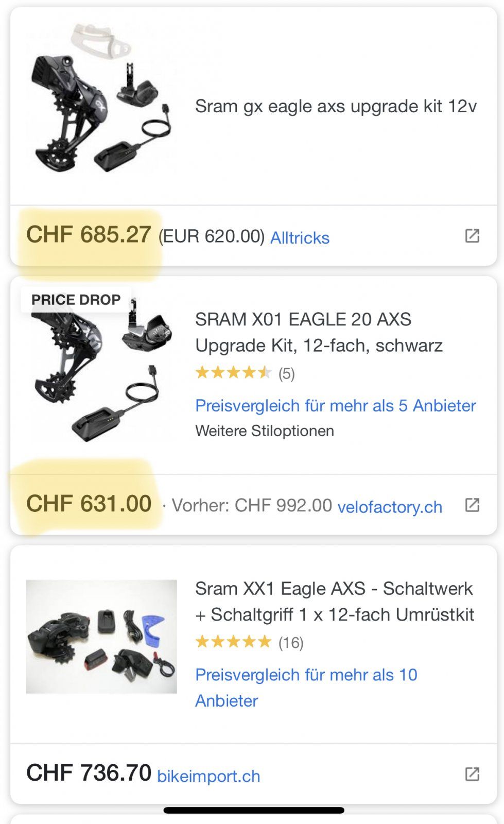Tap the highlighted CHF 631.00 price
The height and width of the screenshot is (824, 504).
(x=89, y=504)
